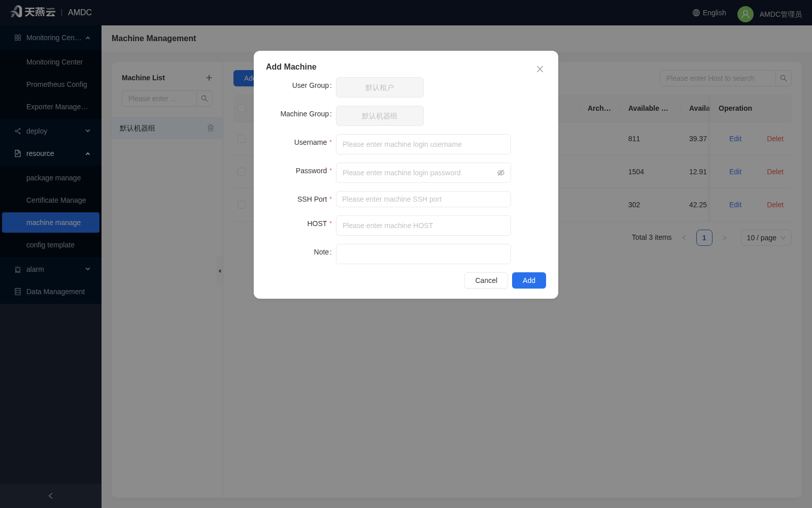Click Edit for the 811 row
Image resolution: width=812 pixels, height=508 pixels.
pos(735,139)
